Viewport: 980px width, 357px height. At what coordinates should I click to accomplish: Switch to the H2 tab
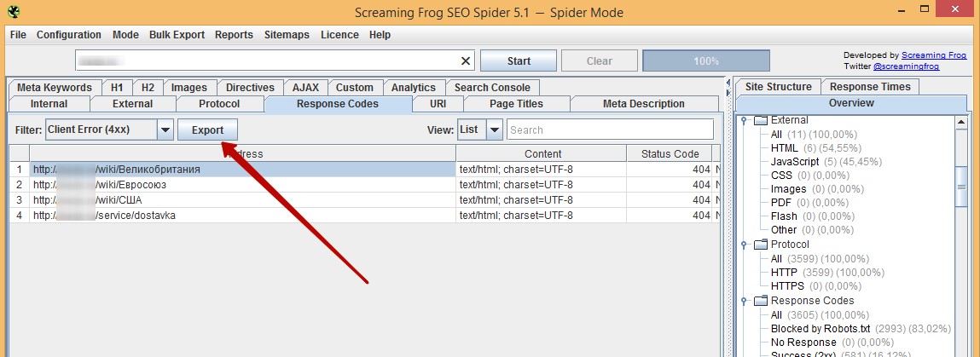[148, 88]
